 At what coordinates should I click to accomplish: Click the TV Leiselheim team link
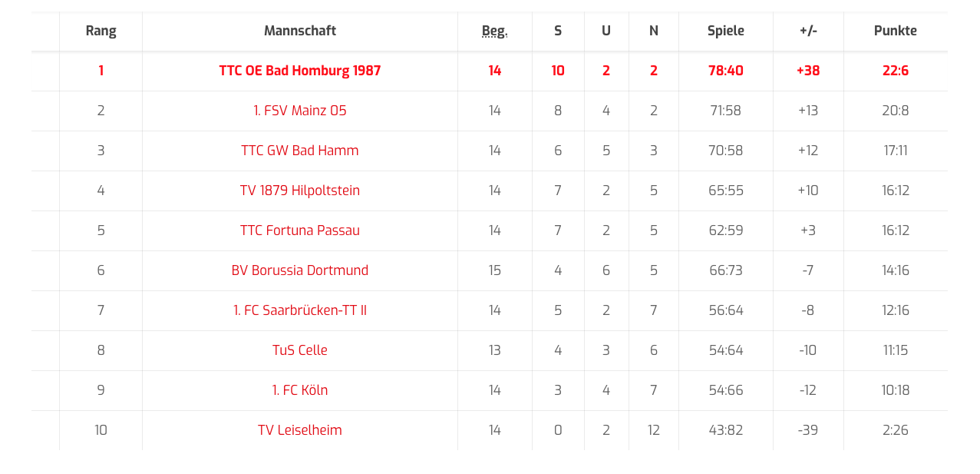point(299,430)
